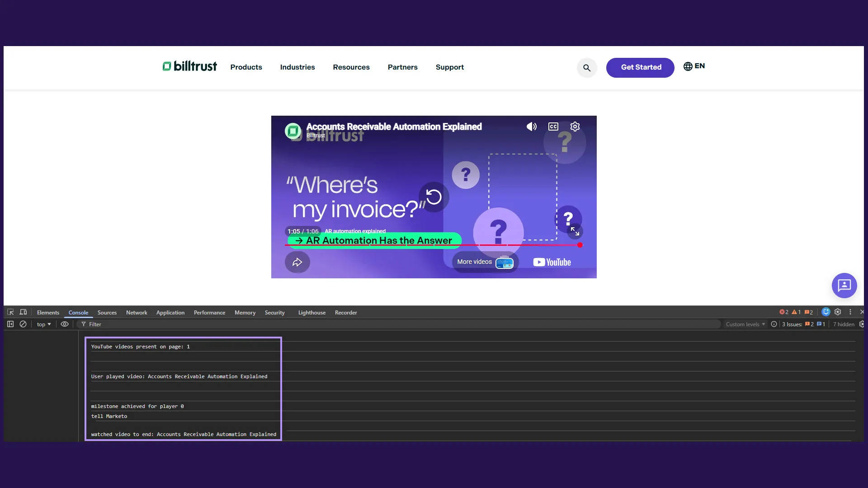Open the Partners menu
Image resolution: width=868 pixels, height=488 pixels.
coord(402,67)
